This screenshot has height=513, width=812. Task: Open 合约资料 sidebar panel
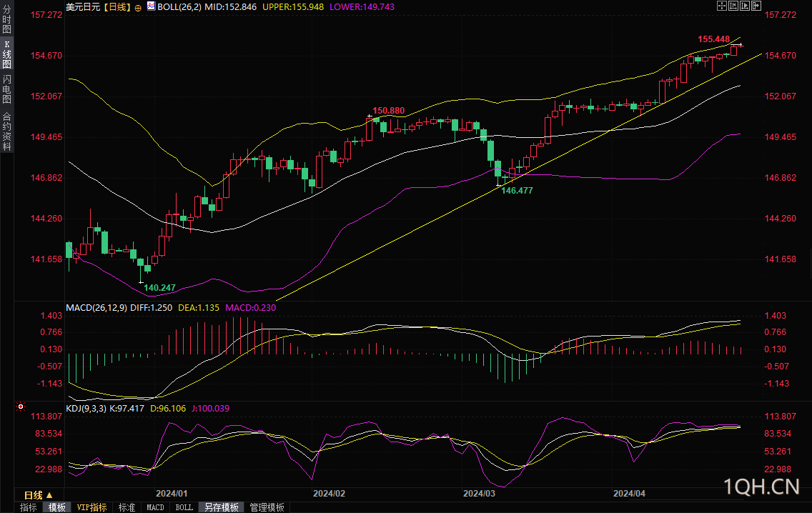click(x=6, y=131)
